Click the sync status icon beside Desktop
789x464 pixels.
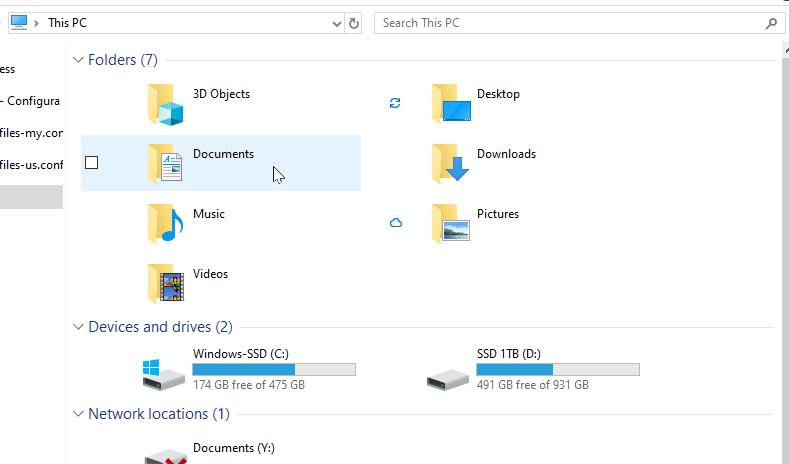click(x=395, y=103)
